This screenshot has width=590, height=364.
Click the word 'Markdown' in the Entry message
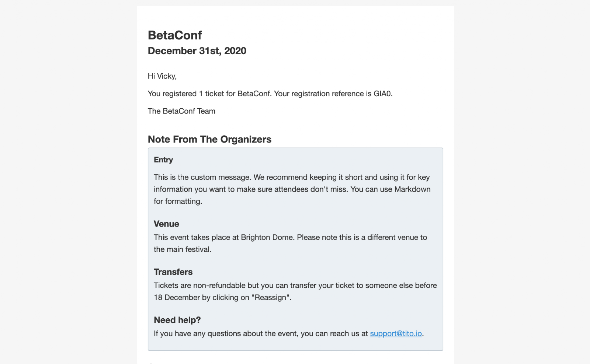[x=412, y=189]
